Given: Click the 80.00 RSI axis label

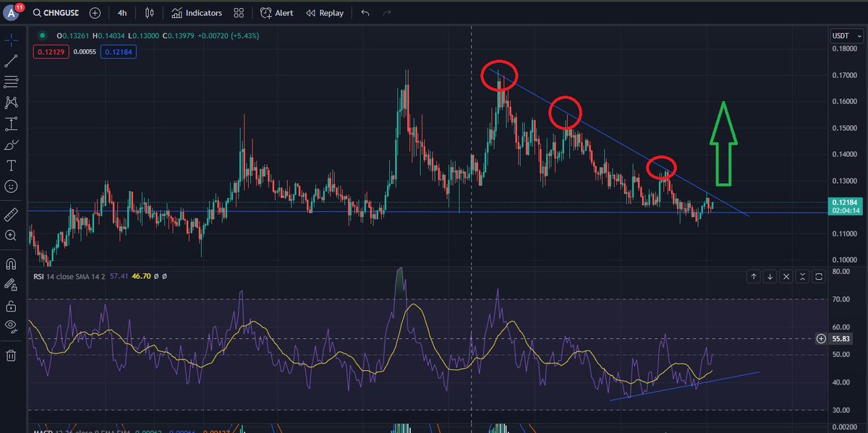Looking at the screenshot, I should pyautogui.click(x=843, y=272).
